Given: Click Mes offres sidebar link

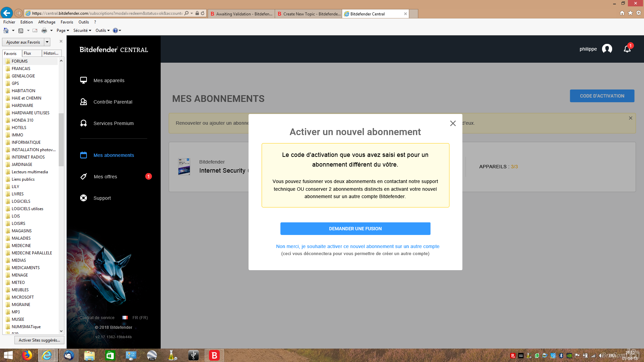Looking at the screenshot, I should 105,176.
